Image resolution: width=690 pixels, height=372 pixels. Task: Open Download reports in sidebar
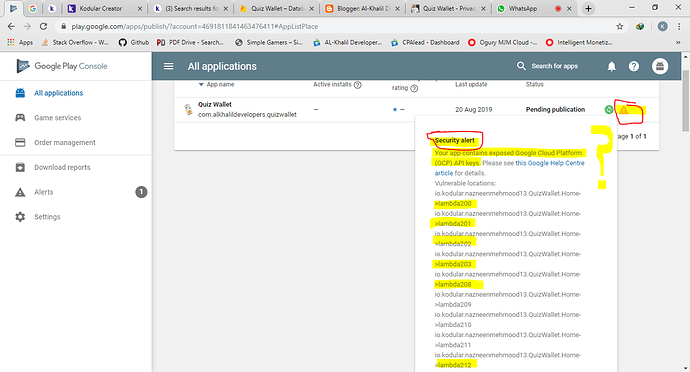click(x=62, y=167)
